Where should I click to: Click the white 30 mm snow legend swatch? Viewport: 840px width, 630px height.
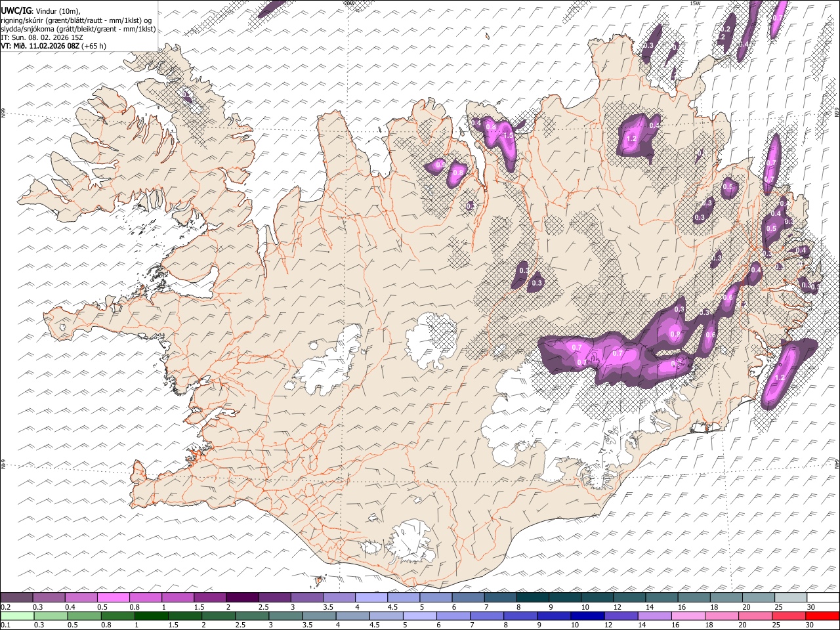click(822, 597)
